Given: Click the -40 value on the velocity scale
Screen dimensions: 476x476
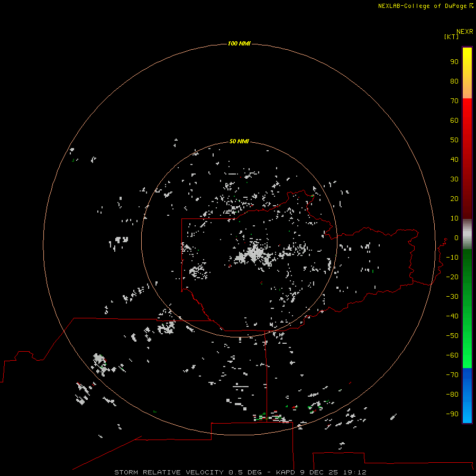Looking at the screenshot, I should coord(452,316).
